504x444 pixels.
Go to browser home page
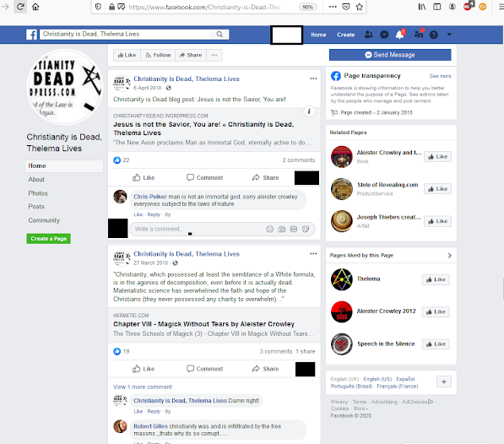(35, 7)
